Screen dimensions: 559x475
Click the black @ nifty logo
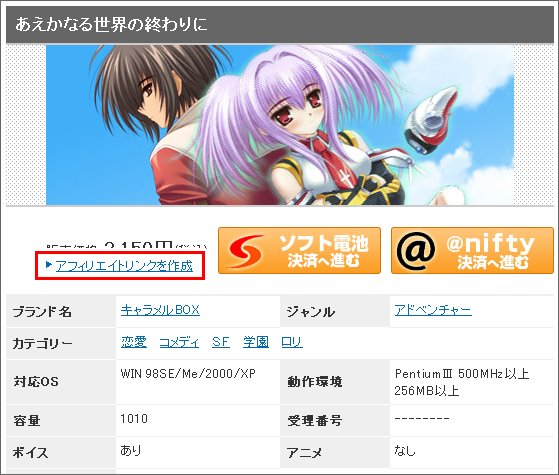(416, 251)
